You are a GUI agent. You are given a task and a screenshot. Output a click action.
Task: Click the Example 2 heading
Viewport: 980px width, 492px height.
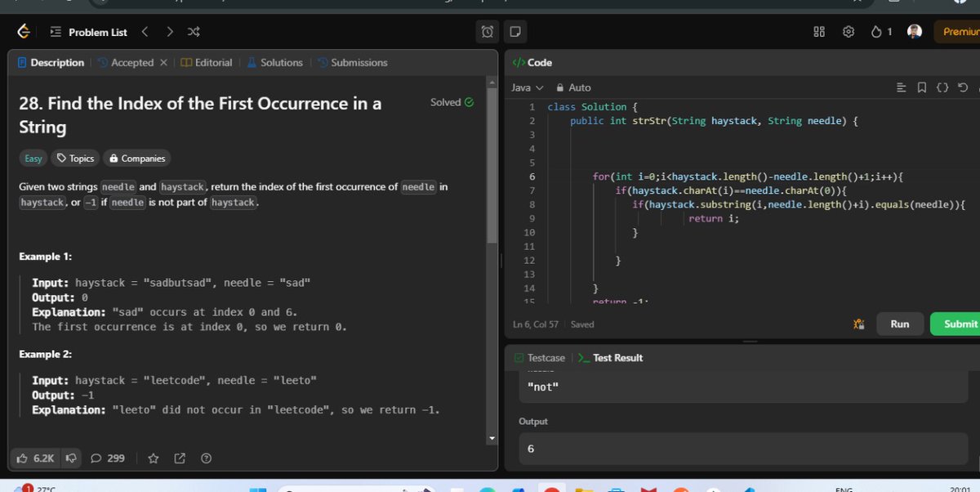[x=45, y=355]
